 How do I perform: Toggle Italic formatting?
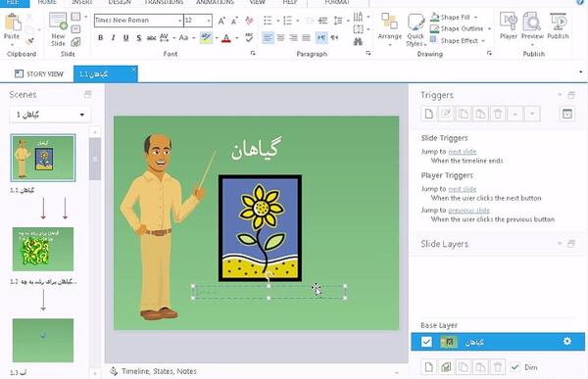click(113, 38)
